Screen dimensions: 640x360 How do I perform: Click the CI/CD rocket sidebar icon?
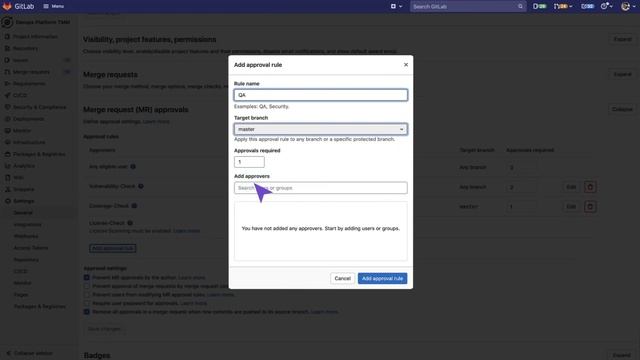pos(7,95)
